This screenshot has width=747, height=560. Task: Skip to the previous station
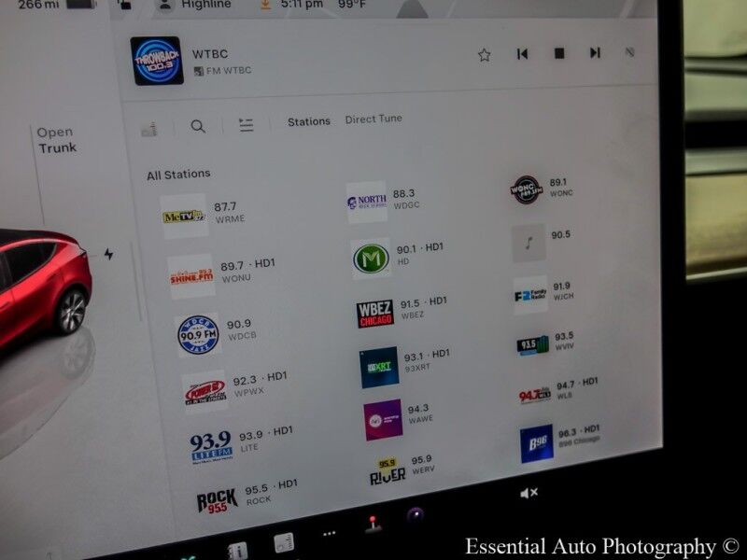[522, 54]
